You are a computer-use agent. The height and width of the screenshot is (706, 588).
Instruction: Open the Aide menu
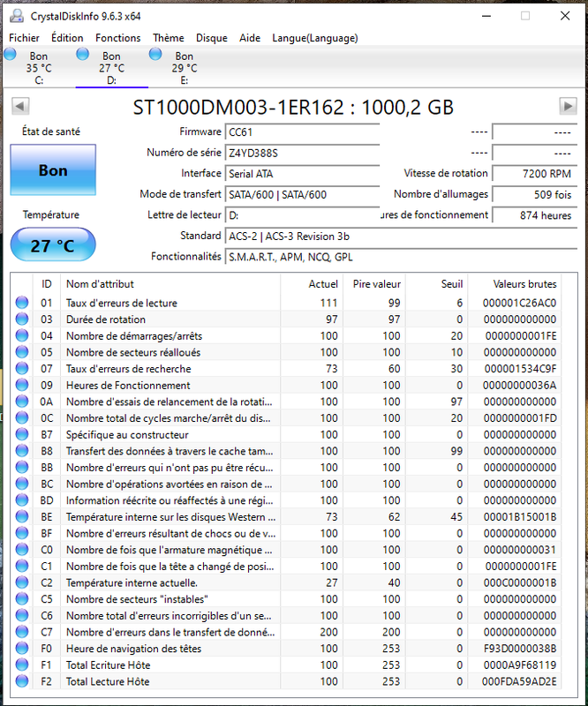click(x=250, y=38)
